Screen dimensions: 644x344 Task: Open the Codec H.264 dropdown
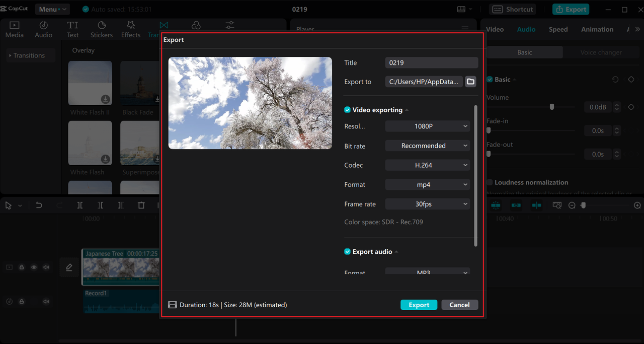(428, 165)
